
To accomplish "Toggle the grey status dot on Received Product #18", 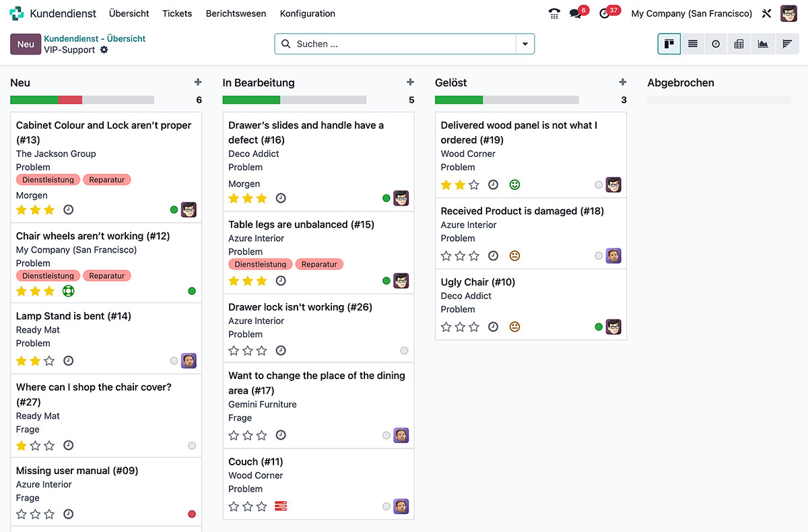I will point(599,256).
